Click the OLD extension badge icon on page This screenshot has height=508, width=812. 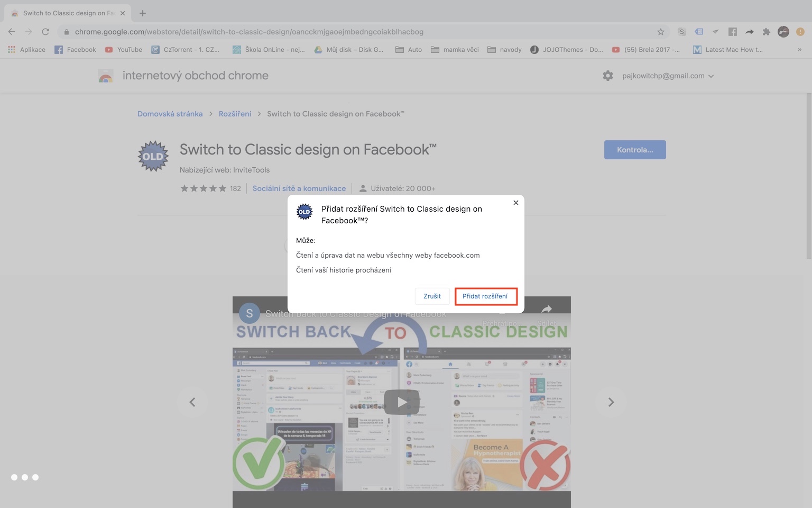[x=153, y=156]
